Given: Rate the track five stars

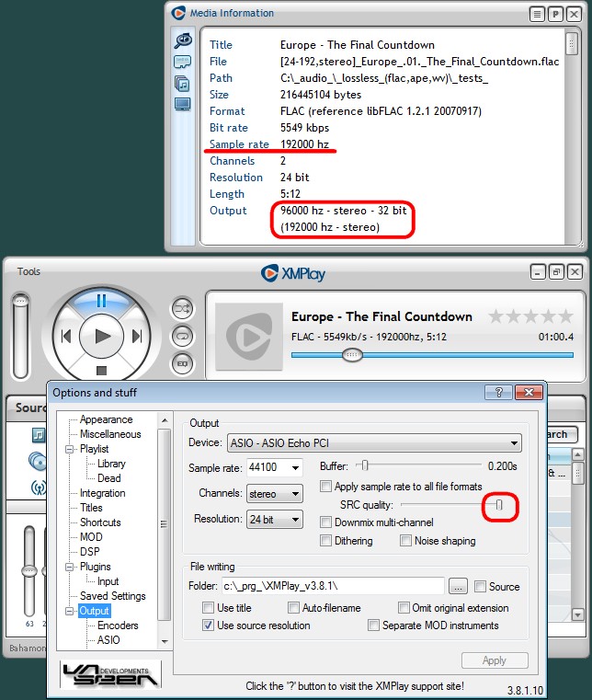Looking at the screenshot, I should [x=566, y=316].
